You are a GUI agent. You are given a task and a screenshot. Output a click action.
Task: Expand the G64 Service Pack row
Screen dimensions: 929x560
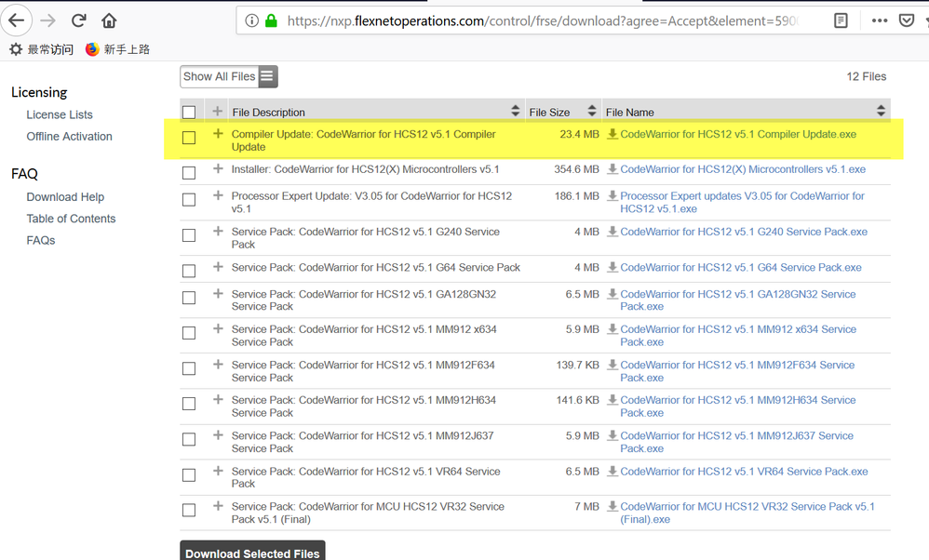point(218,267)
